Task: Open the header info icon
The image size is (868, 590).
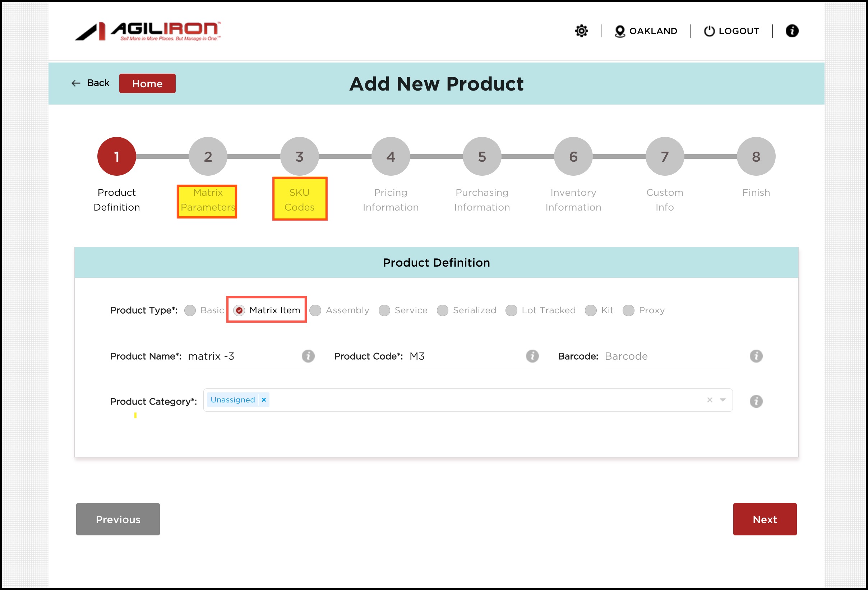Action: pyautogui.click(x=791, y=31)
